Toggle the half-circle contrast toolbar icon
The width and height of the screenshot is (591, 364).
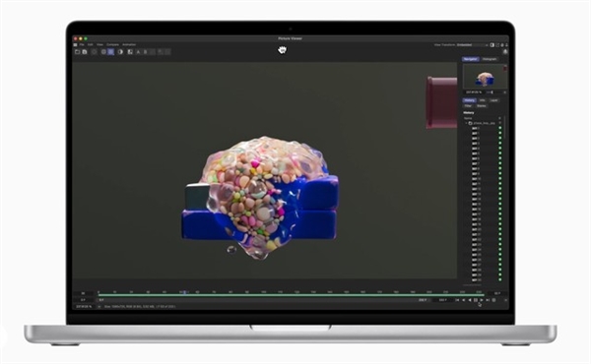tap(120, 52)
